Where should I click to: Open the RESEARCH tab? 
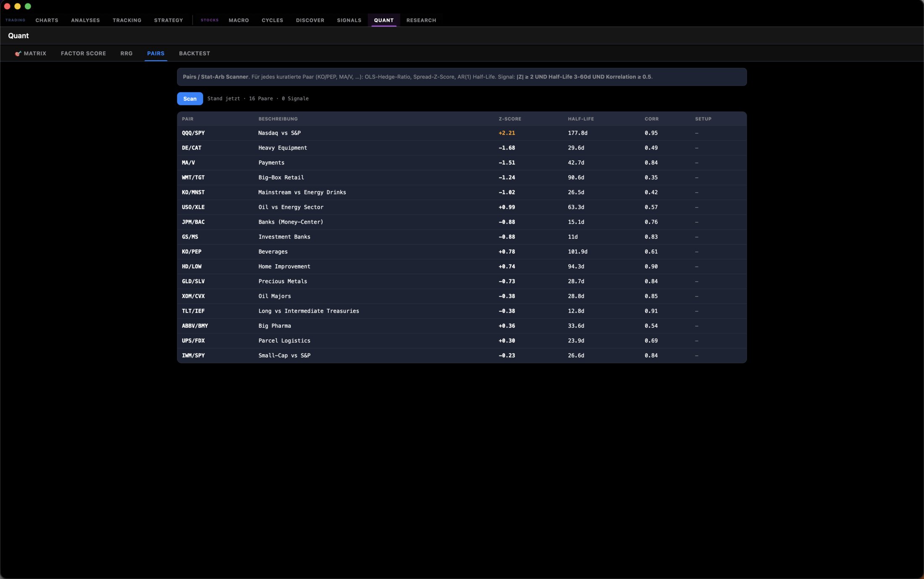[421, 20]
